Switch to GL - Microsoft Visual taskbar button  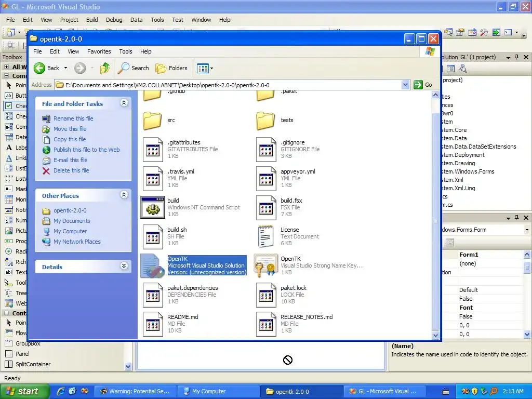[x=385, y=392]
